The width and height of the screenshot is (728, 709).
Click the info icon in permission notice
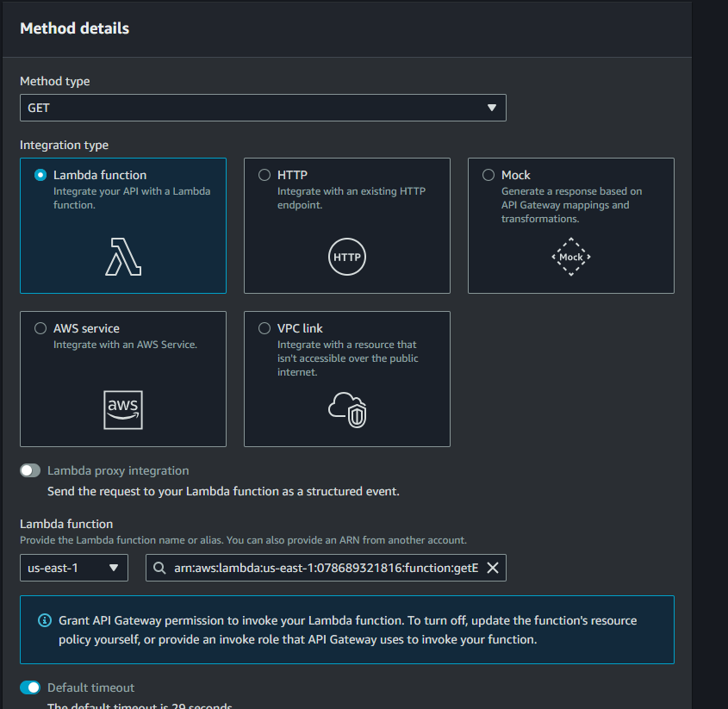(x=45, y=620)
